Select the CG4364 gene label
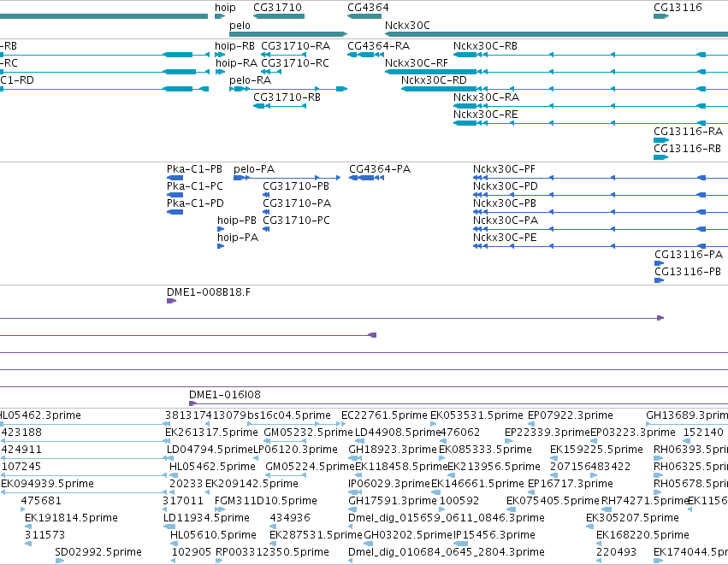 coord(368,8)
